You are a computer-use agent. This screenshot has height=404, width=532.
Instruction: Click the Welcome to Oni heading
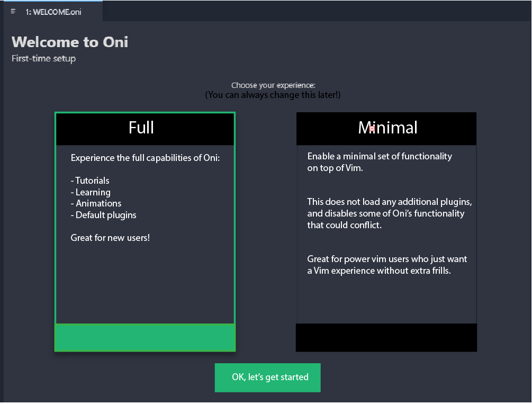tap(69, 42)
